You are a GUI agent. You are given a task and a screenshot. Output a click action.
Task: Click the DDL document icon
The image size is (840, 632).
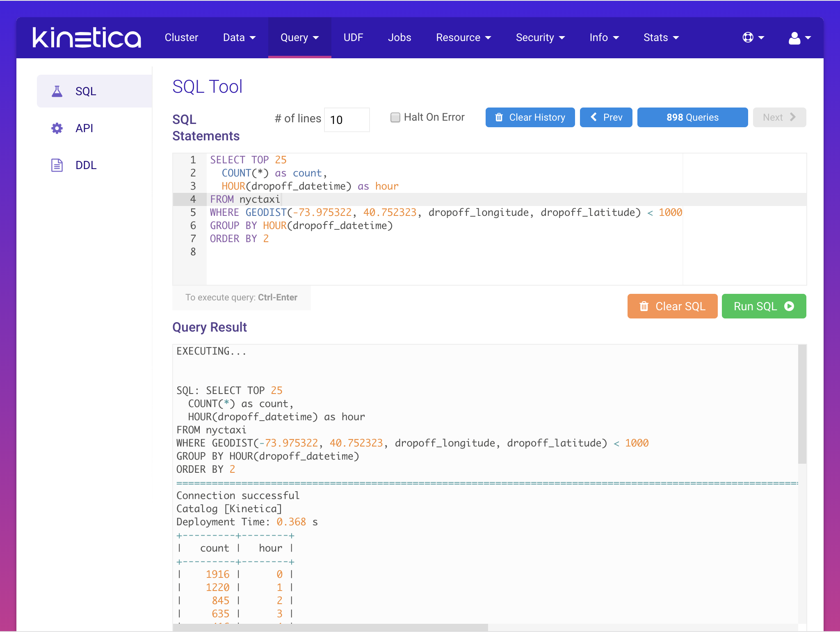[57, 165]
